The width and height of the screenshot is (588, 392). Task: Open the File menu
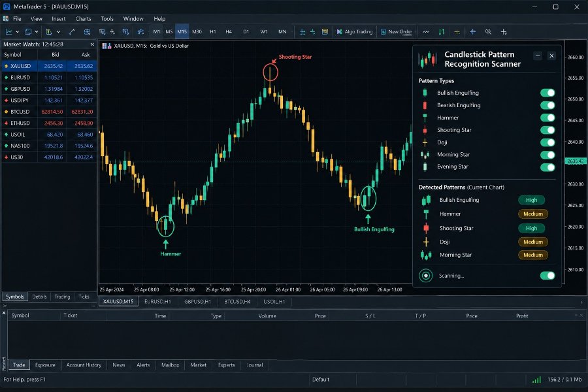(17, 19)
